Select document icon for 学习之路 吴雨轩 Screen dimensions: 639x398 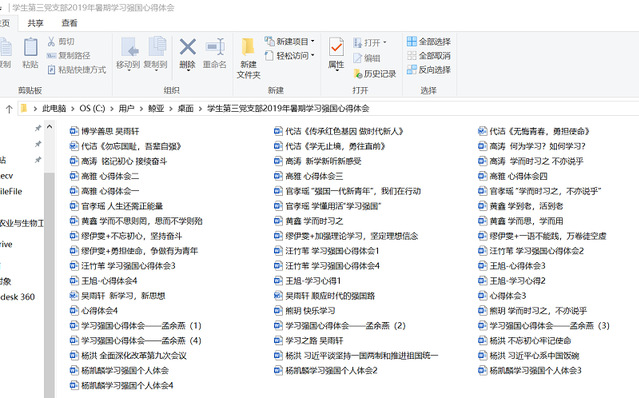(x=278, y=341)
